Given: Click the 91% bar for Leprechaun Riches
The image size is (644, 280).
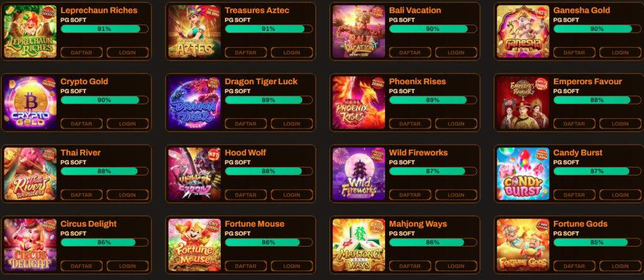Looking at the screenshot, I should pos(104,29).
